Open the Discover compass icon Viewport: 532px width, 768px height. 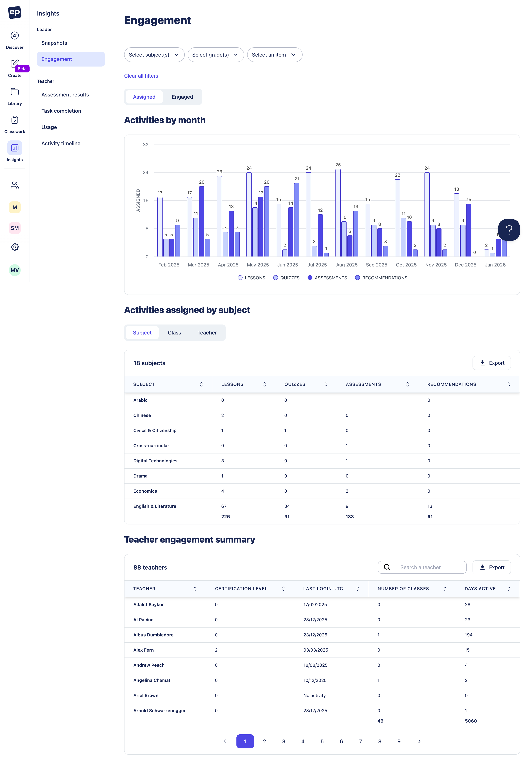pos(15,36)
